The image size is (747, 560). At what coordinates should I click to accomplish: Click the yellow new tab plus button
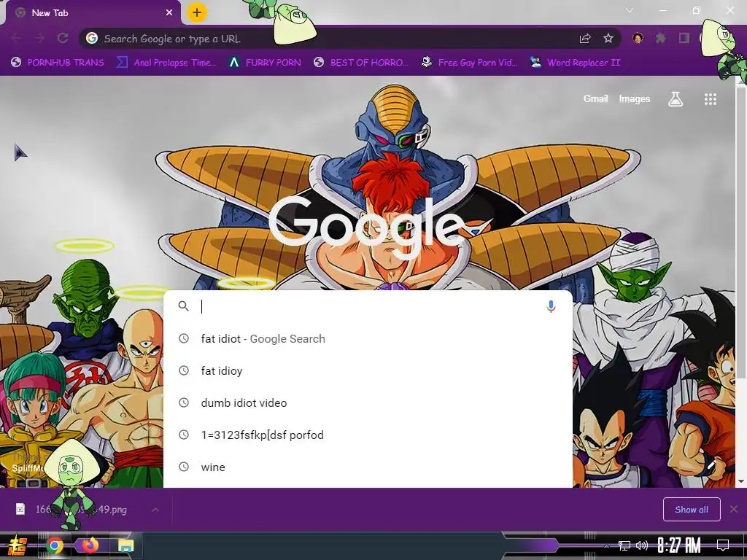click(x=197, y=12)
